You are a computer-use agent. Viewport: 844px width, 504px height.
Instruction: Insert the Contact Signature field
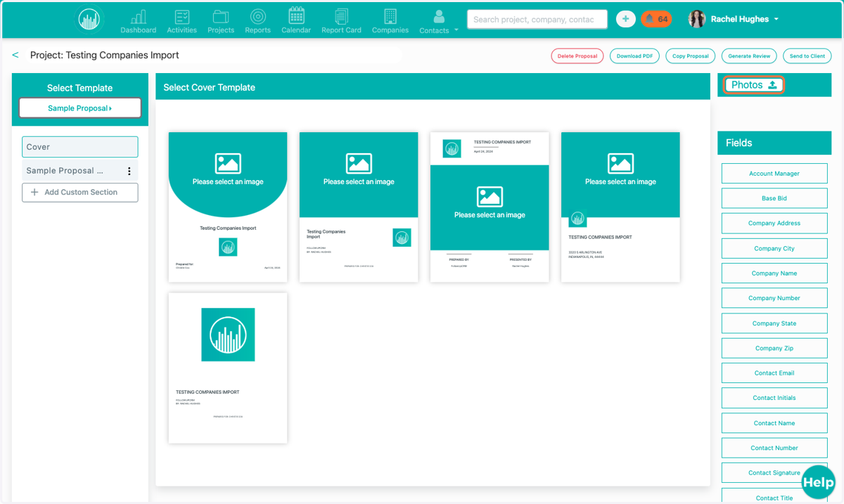[x=774, y=473]
